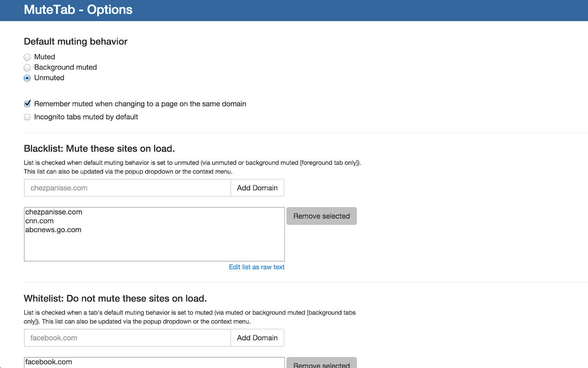Viewport: 588px width, 368px height.
Task: Select cnn.com in the blacklist
Action: coord(40,221)
